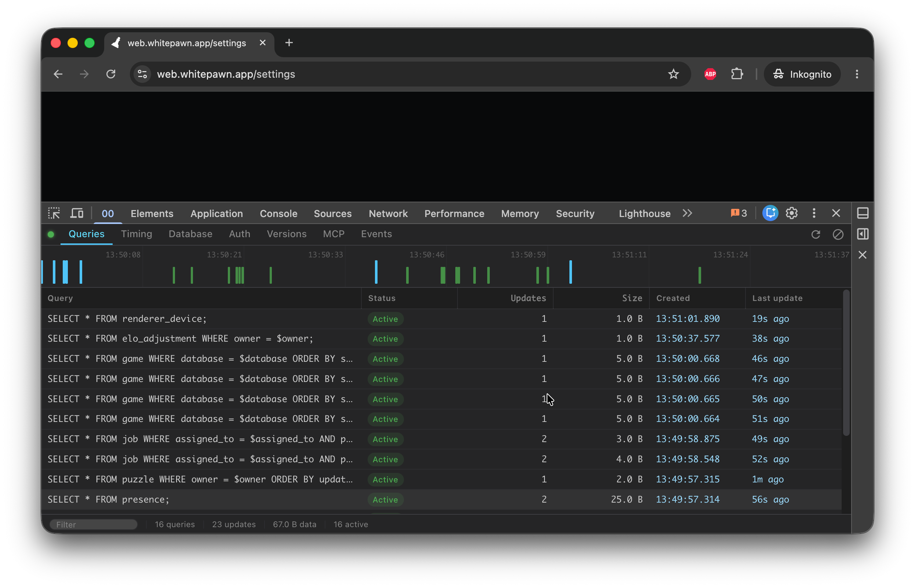Select the Events subtab

(376, 234)
